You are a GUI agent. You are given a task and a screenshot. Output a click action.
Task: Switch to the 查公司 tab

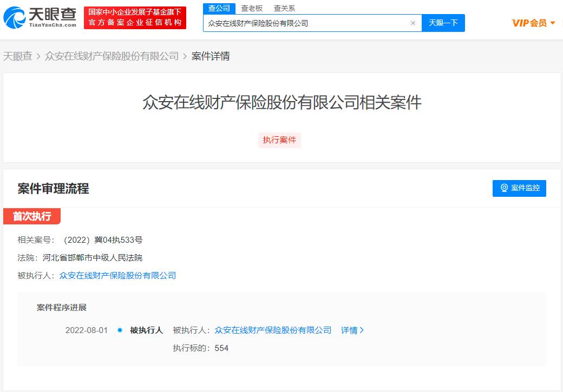click(219, 8)
